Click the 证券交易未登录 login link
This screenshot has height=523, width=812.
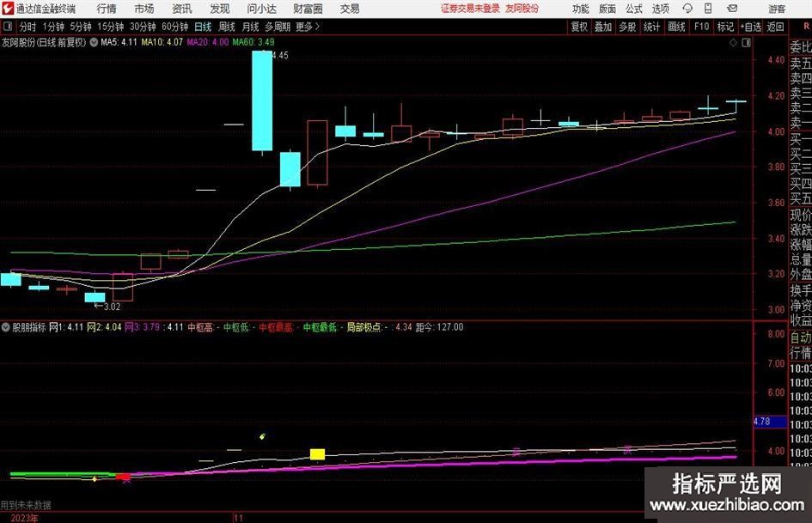coord(470,9)
